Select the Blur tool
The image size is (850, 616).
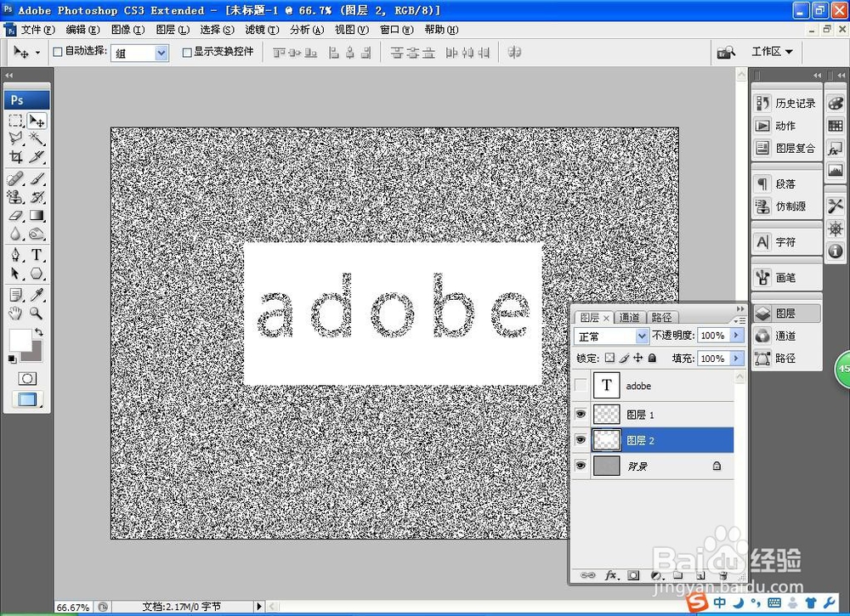pyautogui.click(x=15, y=234)
